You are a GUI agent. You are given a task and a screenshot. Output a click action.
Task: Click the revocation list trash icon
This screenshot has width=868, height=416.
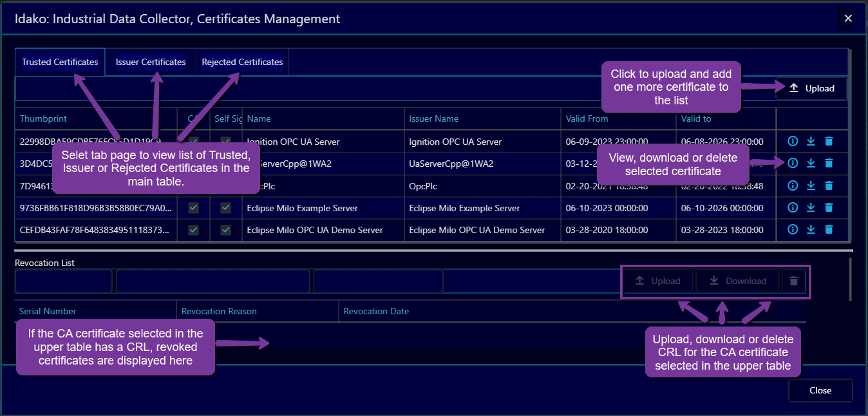click(793, 281)
